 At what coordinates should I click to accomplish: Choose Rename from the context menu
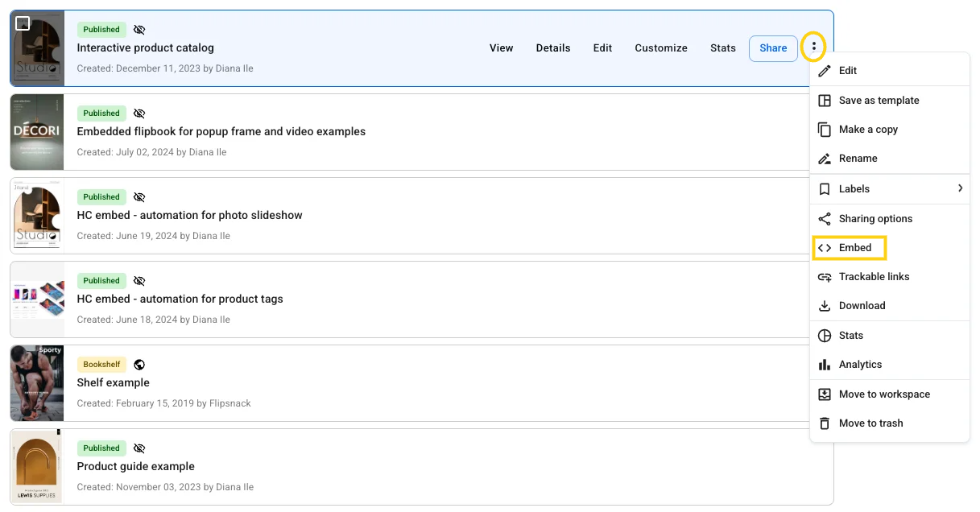(858, 159)
